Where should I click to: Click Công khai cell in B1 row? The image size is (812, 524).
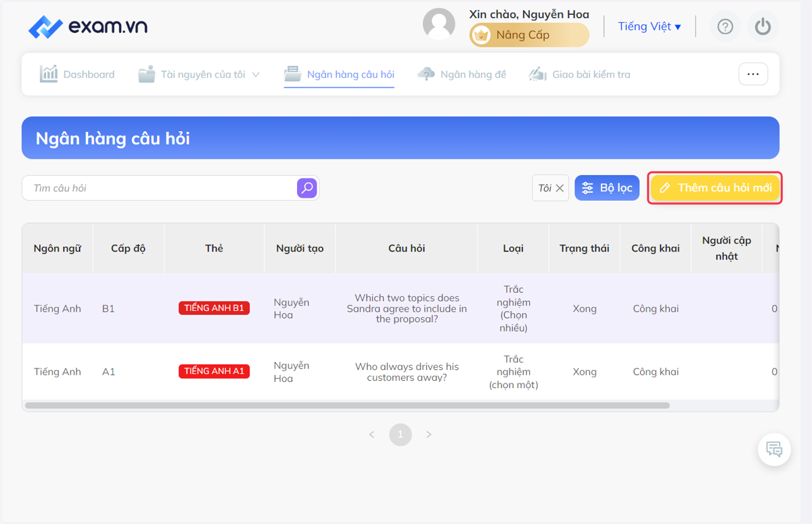tap(656, 308)
